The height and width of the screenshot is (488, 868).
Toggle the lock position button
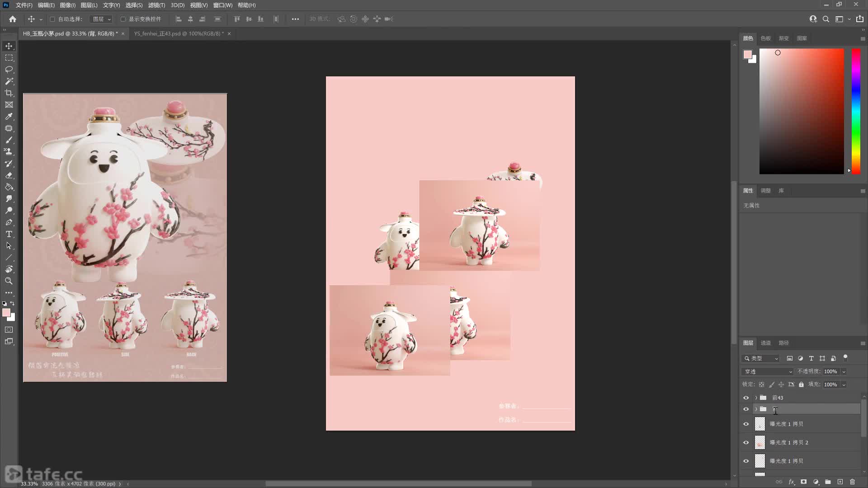click(x=781, y=385)
